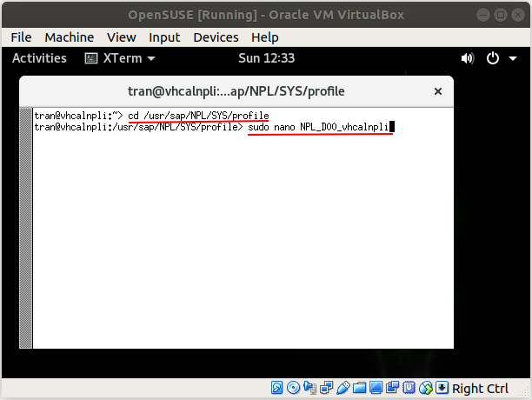Click the optical disk status icon
Screen dimensions: 532x400
293,388
